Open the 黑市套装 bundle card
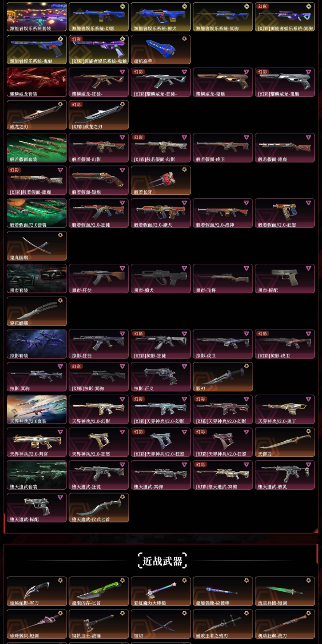This screenshot has height=644, width=322. [37, 279]
